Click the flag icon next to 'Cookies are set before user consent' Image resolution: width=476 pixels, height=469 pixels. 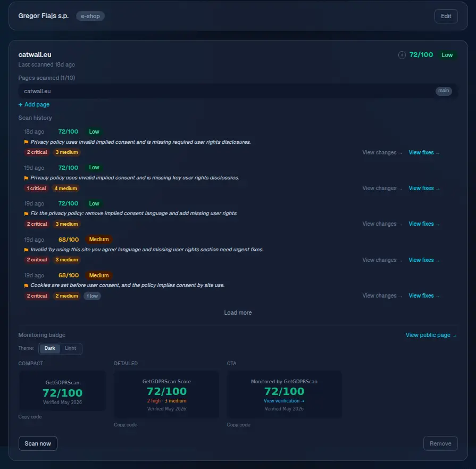[x=26, y=285]
